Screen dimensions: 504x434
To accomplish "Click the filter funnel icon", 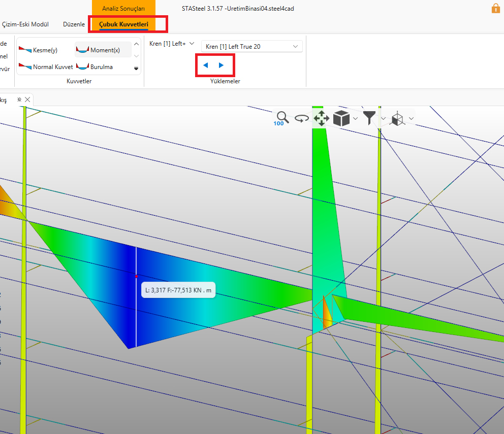I will click(369, 118).
